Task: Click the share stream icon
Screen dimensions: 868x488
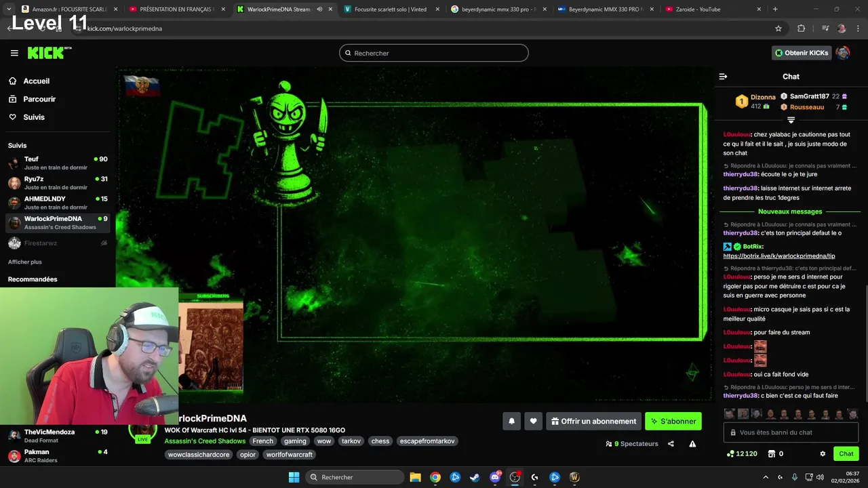Action: (671, 444)
